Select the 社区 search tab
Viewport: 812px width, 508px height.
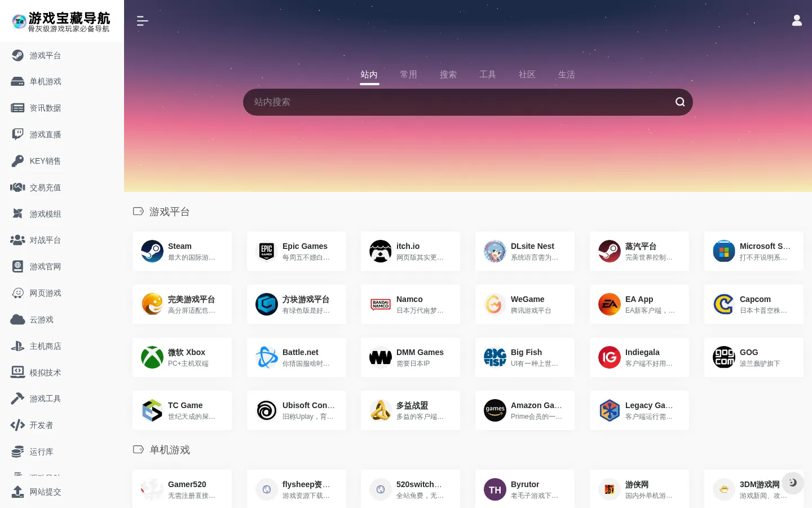527,75
